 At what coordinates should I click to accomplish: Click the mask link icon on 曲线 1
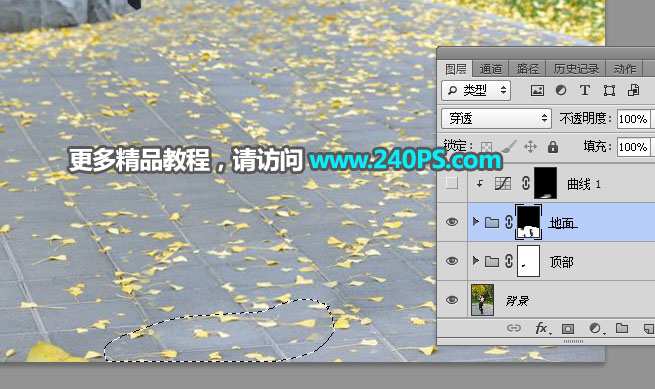[x=526, y=183]
